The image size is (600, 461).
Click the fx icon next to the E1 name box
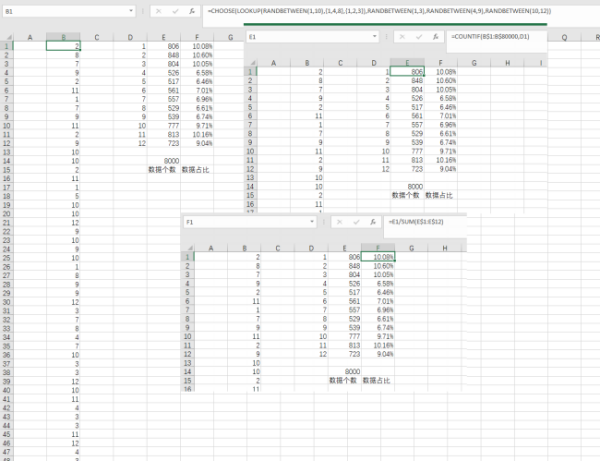(x=436, y=37)
